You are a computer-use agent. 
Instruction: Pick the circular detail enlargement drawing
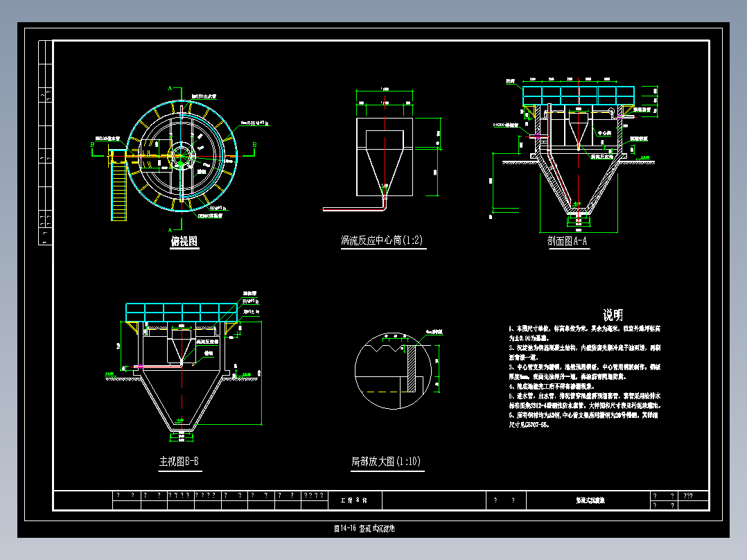[x=393, y=371]
